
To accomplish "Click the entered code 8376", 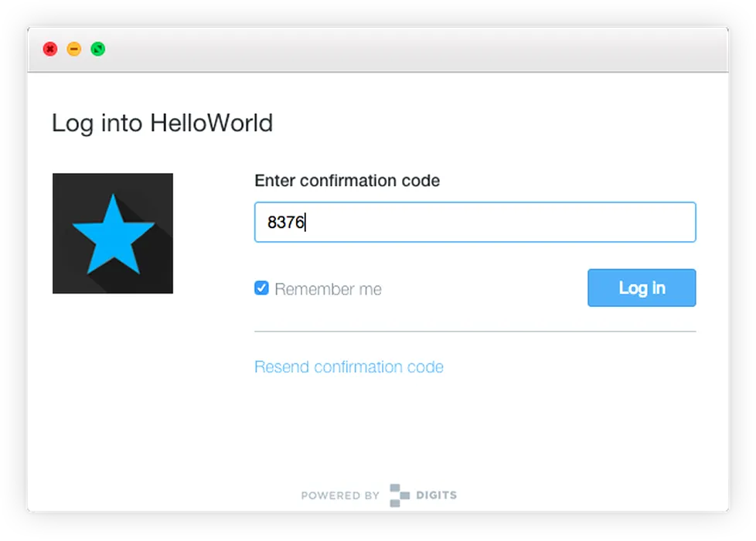I will 286,223.
